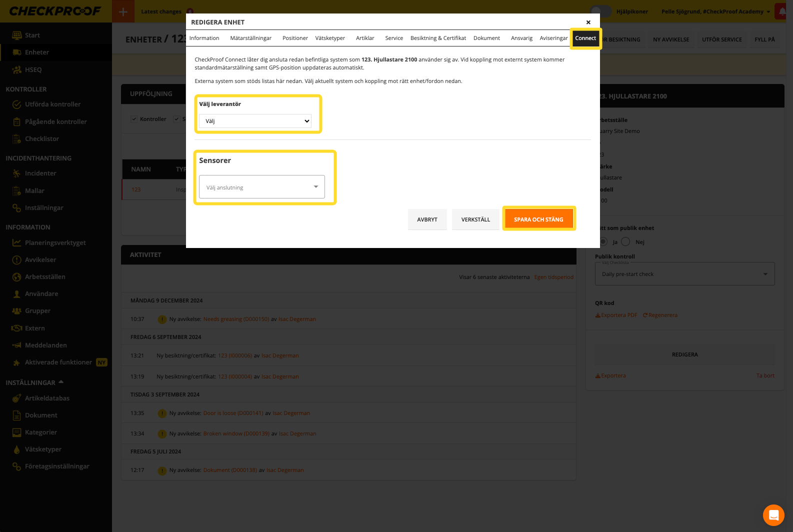The image size is (793, 532).
Task: Switch to the Besiktning & Certifikat tab
Action: pos(438,38)
